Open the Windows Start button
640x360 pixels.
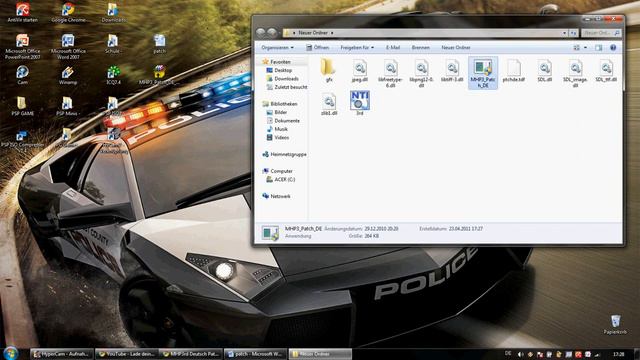click(x=11, y=353)
